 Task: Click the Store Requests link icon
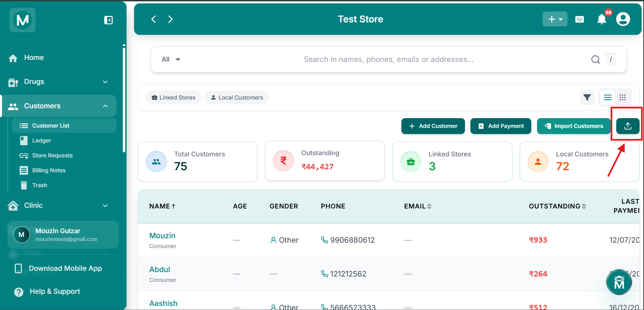(x=24, y=156)
